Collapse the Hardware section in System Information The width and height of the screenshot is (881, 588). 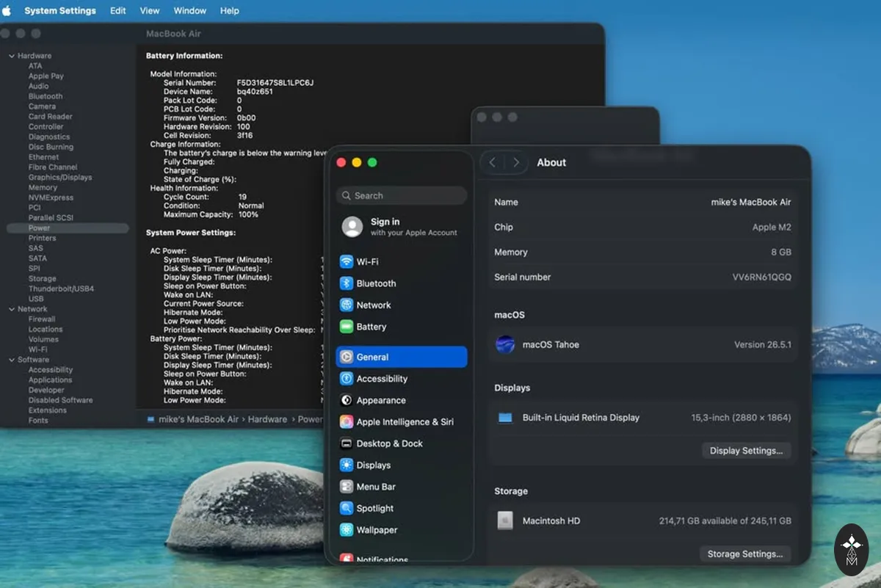(x=12, y=56)
